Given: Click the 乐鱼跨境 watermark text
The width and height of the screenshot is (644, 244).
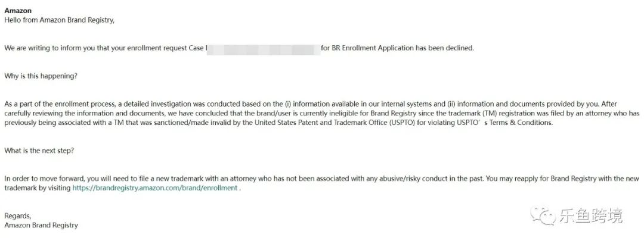Looking at the screenshot, I should coord(591,215).
